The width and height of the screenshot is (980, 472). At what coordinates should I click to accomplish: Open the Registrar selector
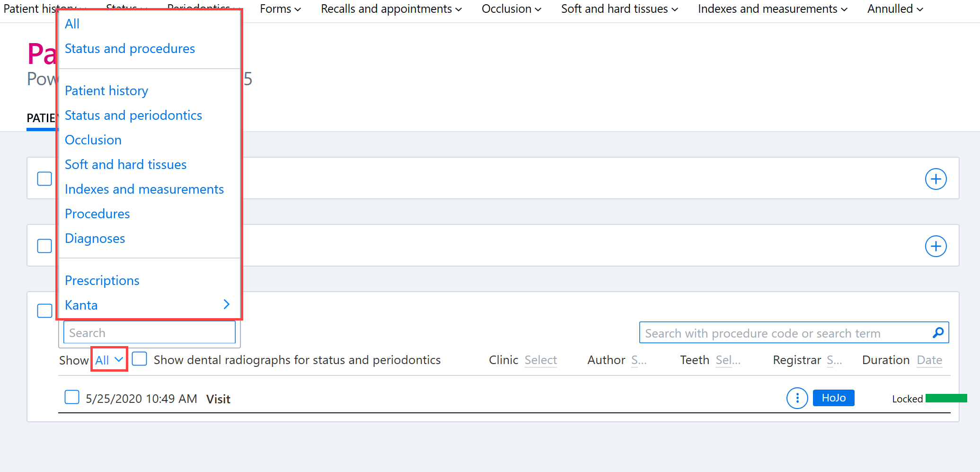click(834, 360)
